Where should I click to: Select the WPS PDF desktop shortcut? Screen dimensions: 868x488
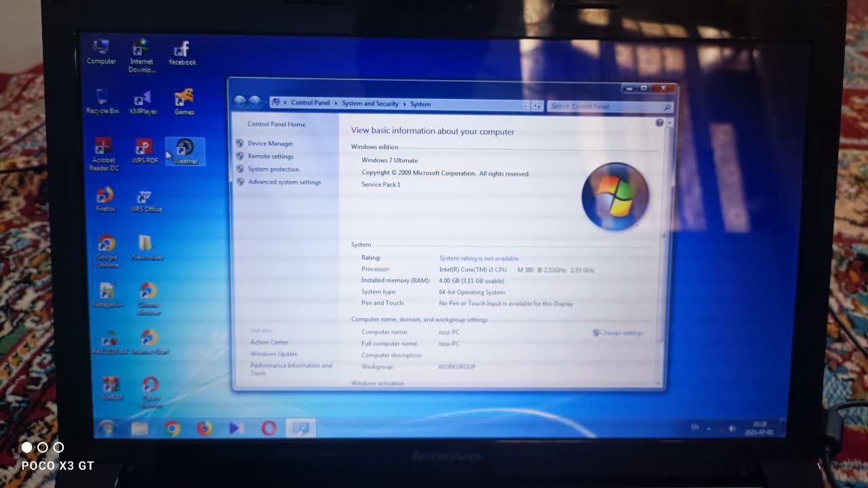[144, 151]
